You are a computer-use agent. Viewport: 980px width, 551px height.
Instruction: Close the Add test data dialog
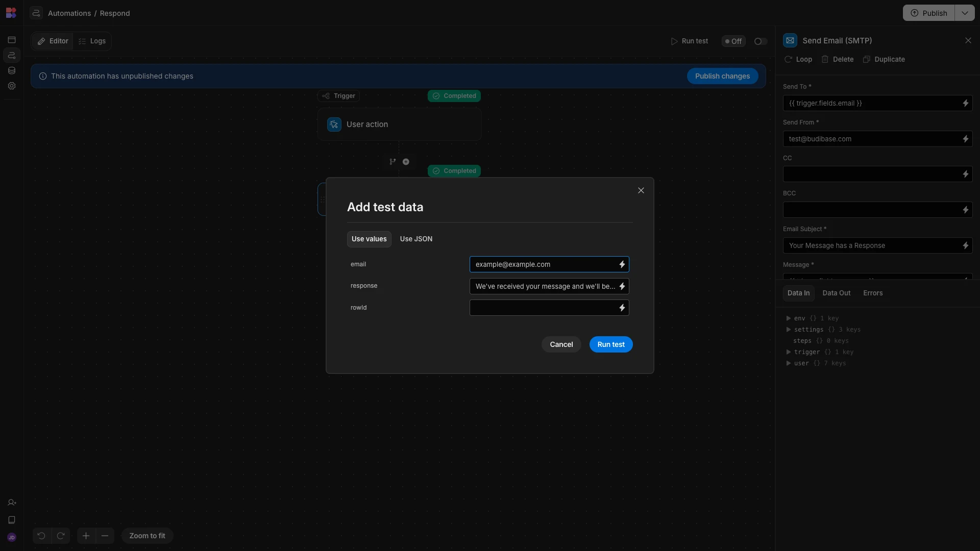[x=641, y=190]
